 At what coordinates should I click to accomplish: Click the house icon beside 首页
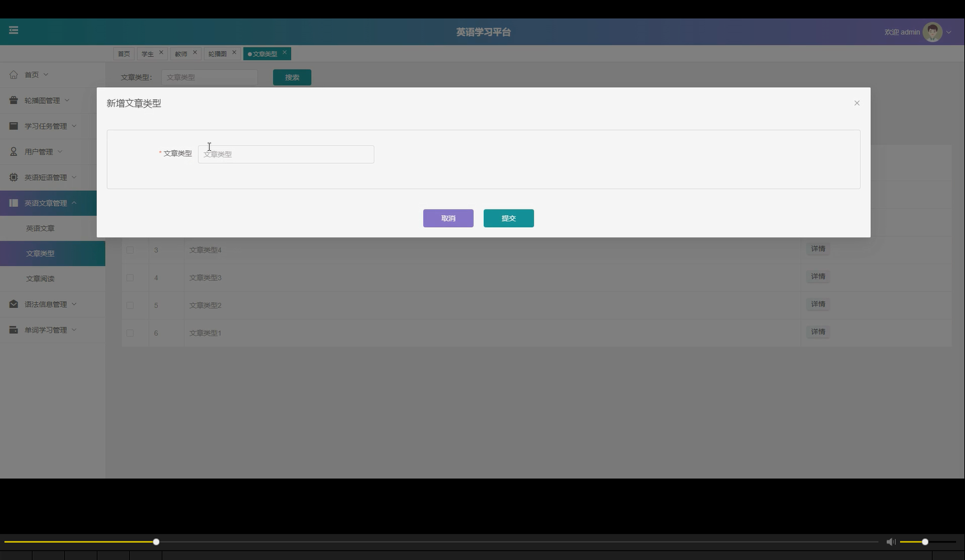[x=13, y=74]
